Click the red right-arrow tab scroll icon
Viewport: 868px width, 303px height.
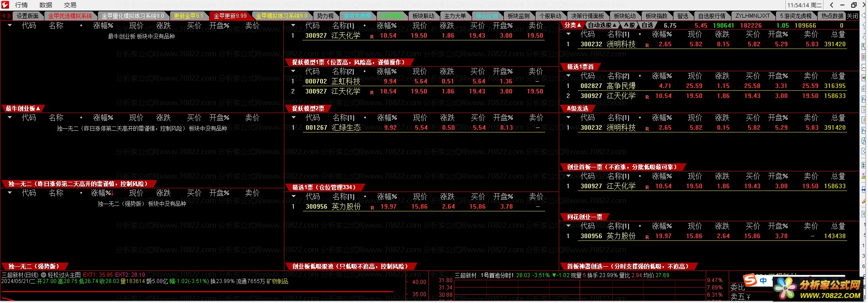click(x=9, y=16)
